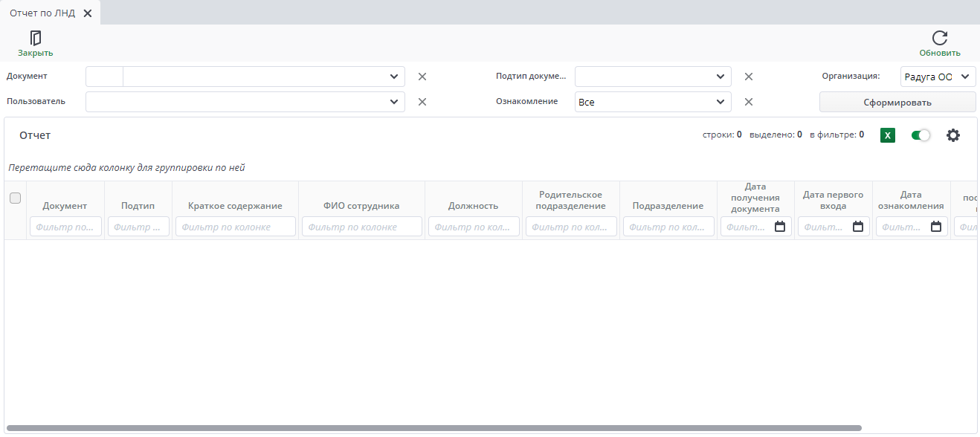This screenshot has height=437, width=980.
Task: Click the Обновить refresh icon
Action: point(939,39)
